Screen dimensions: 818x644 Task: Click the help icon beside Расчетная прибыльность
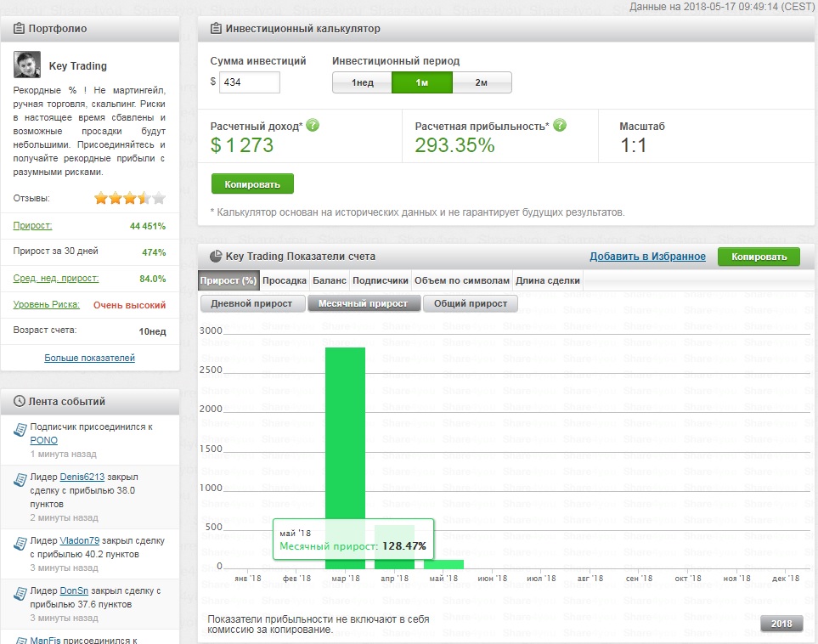(x=560, y=126)
